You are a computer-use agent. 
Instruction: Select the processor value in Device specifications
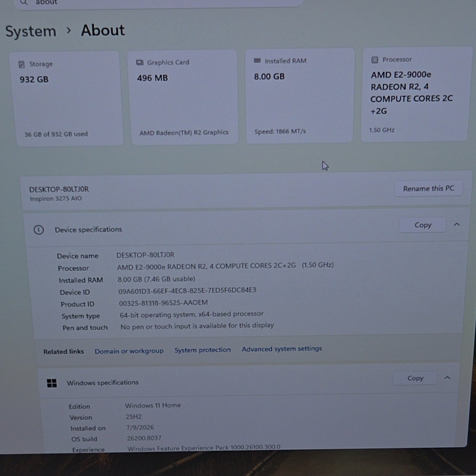pyautogui.click(x=225, y=266)
